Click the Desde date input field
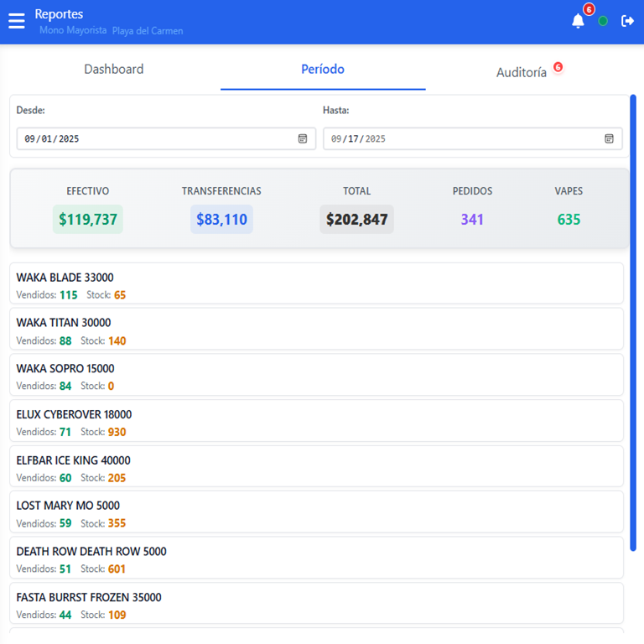 click(151, 138)
